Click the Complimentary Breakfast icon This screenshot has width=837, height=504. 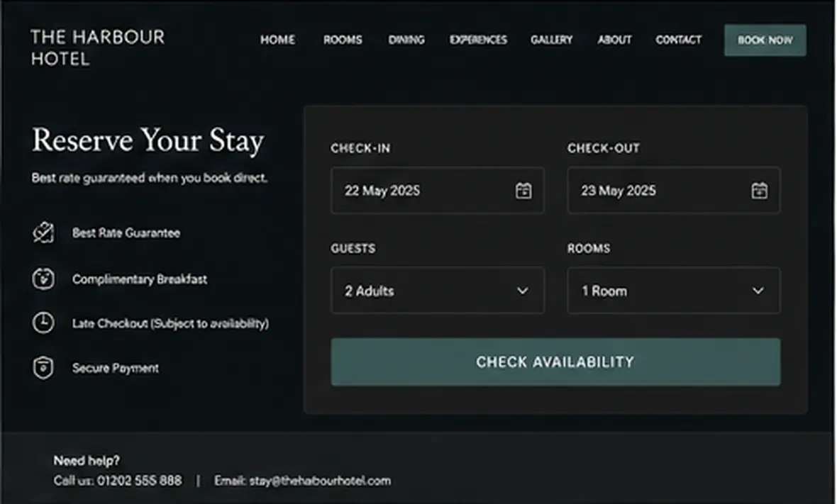[x=43, y=279]
